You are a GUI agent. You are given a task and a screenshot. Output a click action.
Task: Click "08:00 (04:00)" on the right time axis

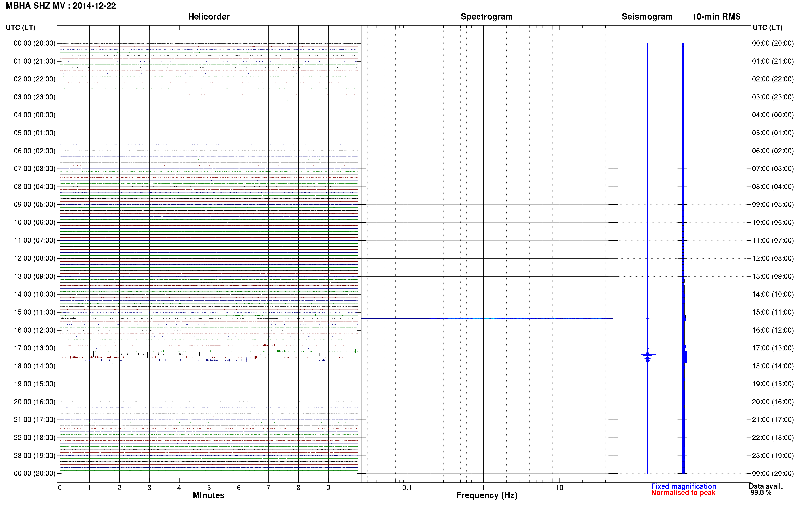click(x=773, y=187)
